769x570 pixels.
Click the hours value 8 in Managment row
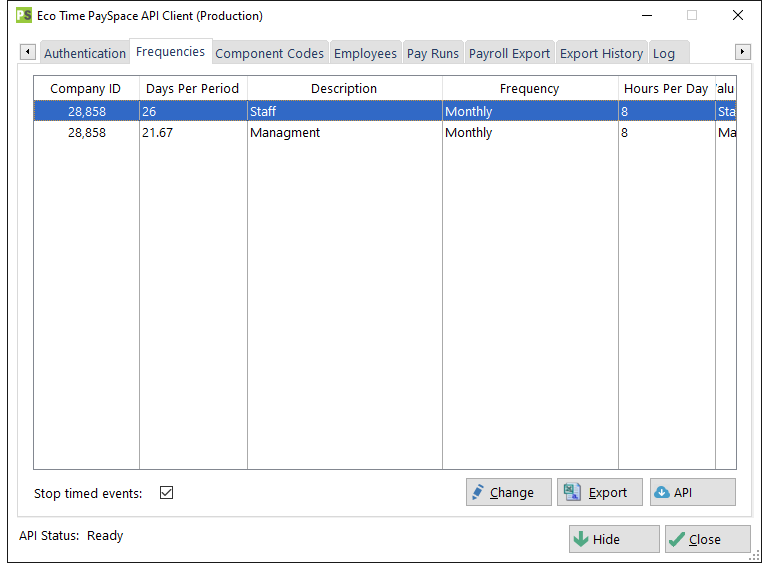666,132
